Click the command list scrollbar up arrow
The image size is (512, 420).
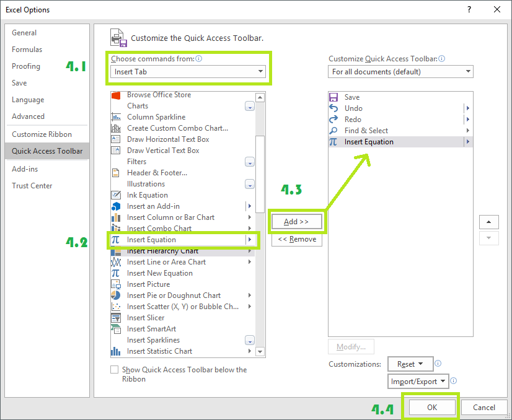(260, 97)
